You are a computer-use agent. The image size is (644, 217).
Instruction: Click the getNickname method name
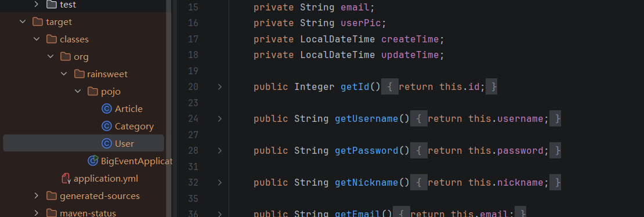366,182
